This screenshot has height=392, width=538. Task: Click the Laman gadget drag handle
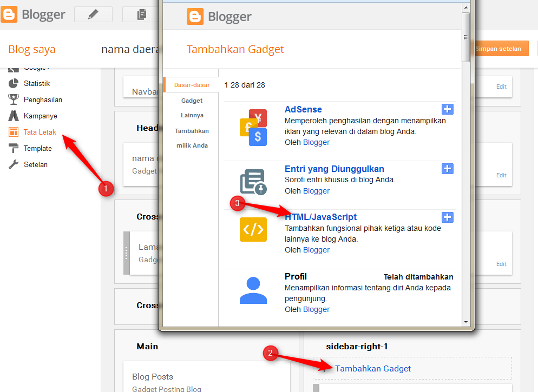coord(127,253)
